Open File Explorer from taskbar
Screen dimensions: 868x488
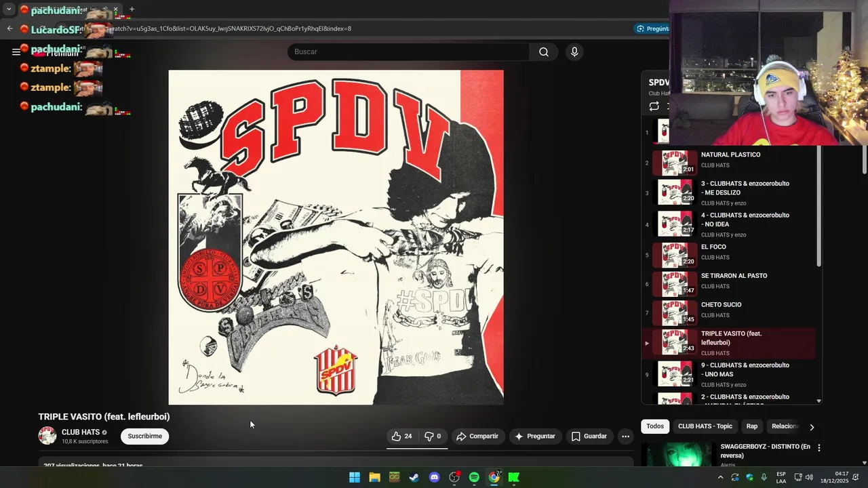coord(374,477)
